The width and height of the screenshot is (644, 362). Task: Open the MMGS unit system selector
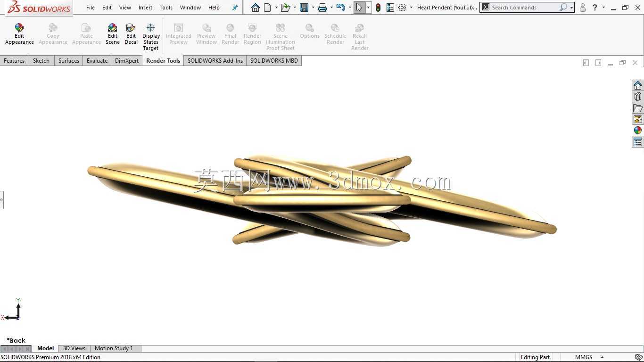[589, 357]
